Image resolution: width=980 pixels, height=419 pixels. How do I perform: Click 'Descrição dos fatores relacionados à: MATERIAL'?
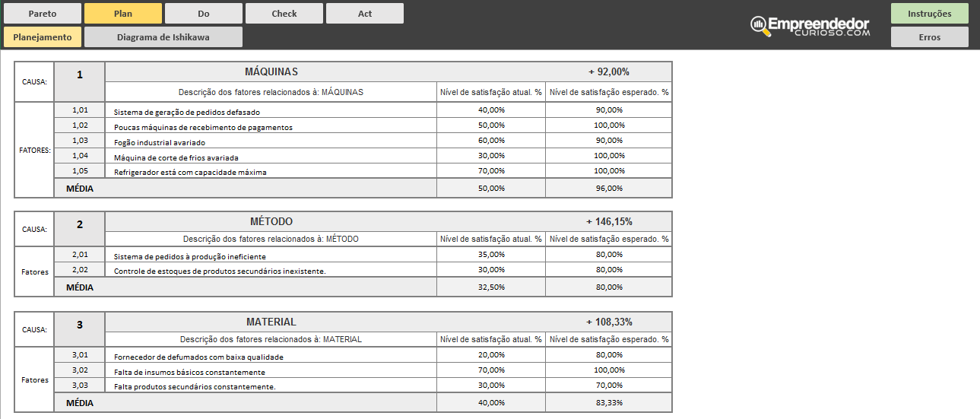point(271,339)
